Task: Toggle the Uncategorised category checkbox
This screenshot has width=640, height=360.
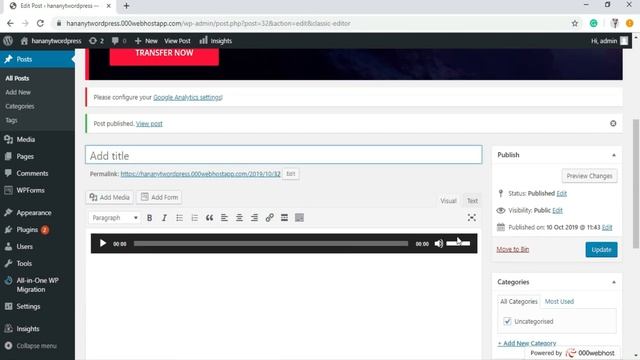Action: point(507,321)
